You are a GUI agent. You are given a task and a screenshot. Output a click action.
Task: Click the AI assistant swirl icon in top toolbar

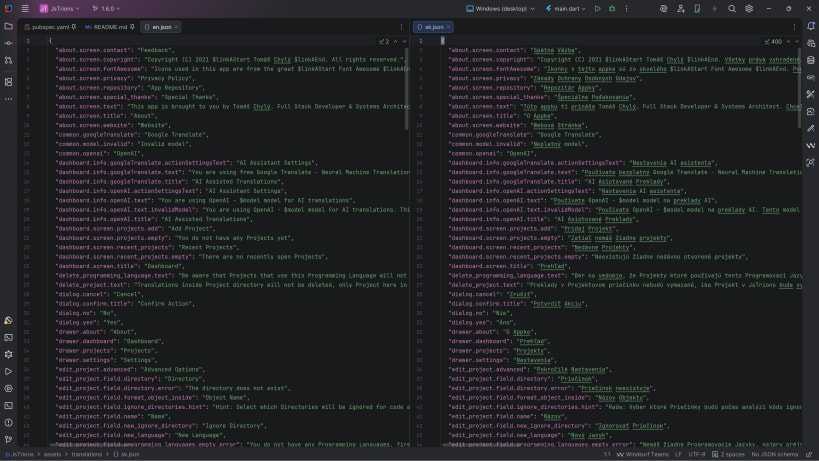coord(663,8)
